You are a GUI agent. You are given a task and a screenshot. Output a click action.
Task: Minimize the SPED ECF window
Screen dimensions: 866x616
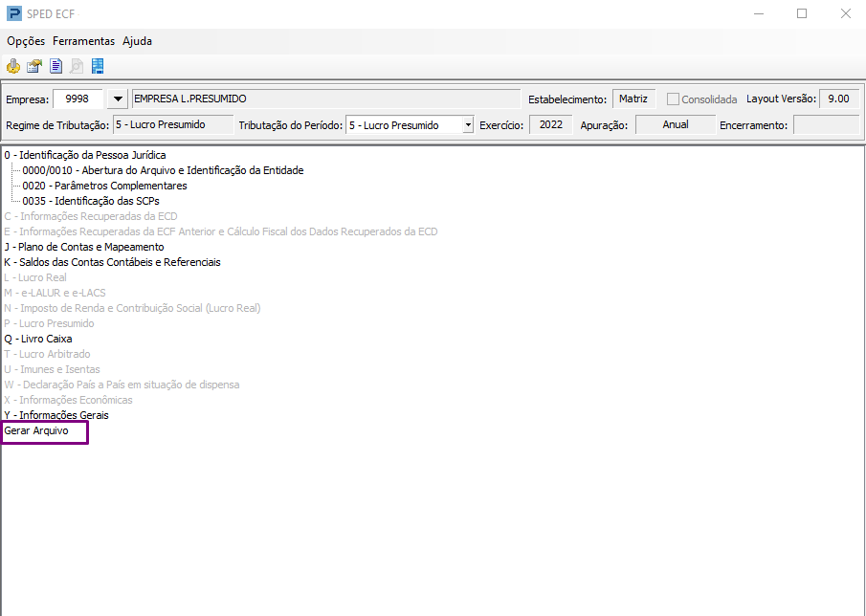coord(759,13)
